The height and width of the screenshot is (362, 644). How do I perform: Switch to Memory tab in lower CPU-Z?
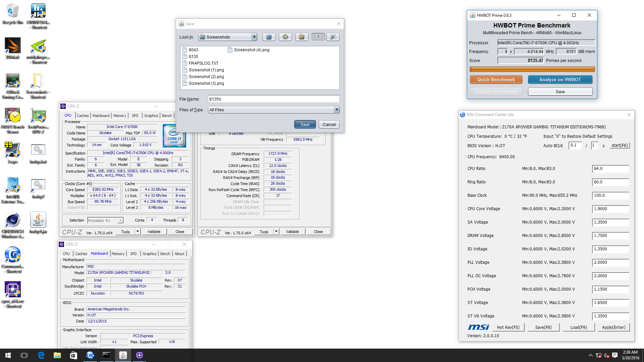click(118, 254)
